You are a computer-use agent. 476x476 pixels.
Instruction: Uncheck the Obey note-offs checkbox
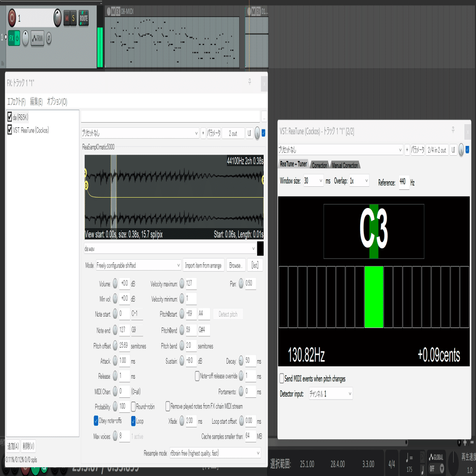point(96,421)
